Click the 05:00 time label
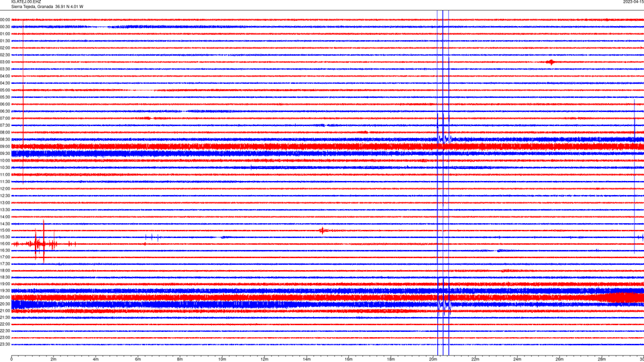 [x=5, y=90]
